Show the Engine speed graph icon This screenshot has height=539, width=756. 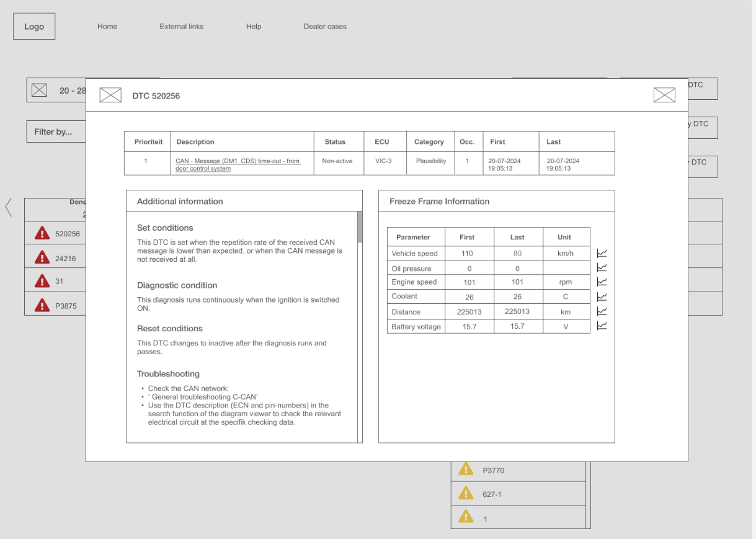click(x=602, y=282)
